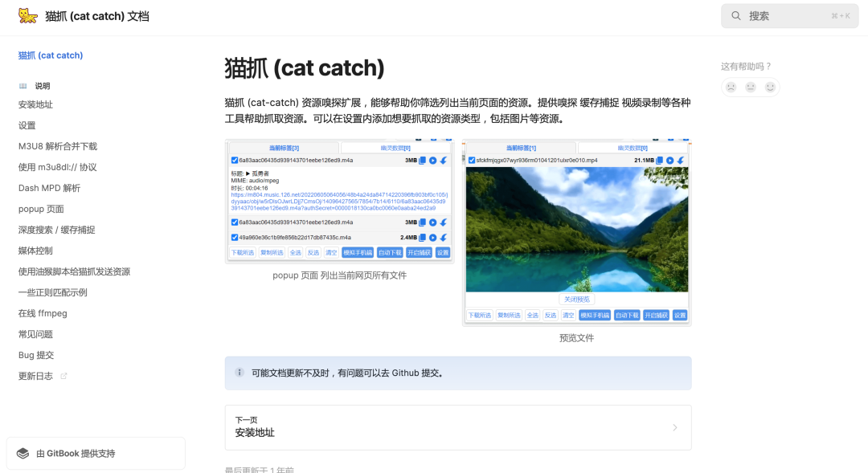Click the info icon in the notice box
Viewport: 868px width, 473px height.
point(240,373)
